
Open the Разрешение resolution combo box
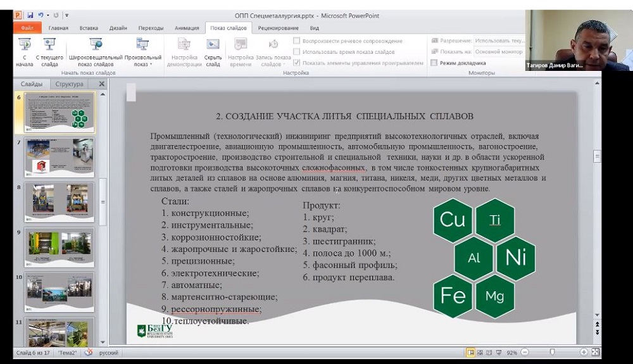pos(499,41)
